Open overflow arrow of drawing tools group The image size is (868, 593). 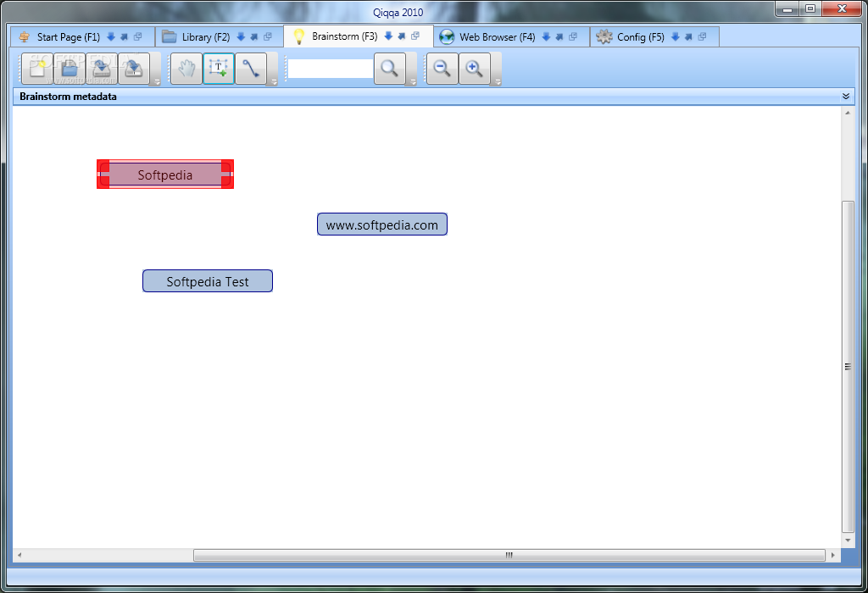tap(274, 82)
